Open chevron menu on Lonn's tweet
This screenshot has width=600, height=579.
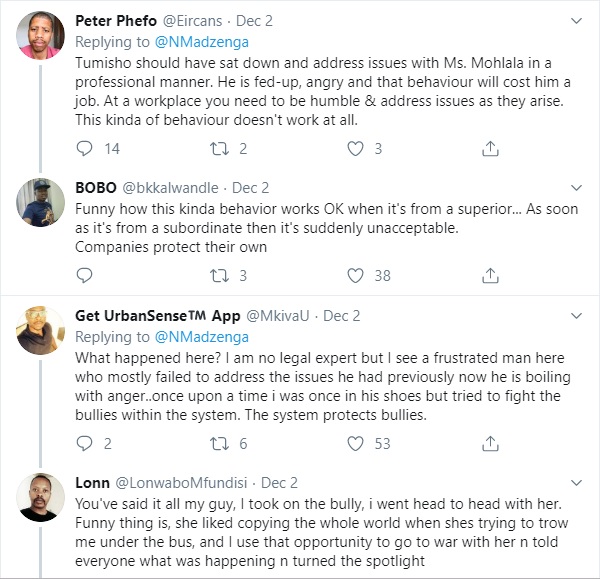coord(579,482)
